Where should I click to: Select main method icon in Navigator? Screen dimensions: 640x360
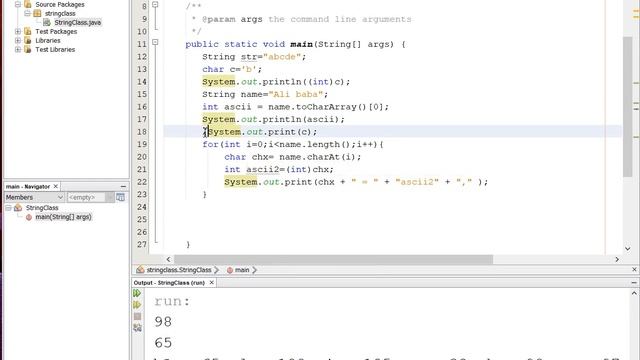[x=29, y=217]
